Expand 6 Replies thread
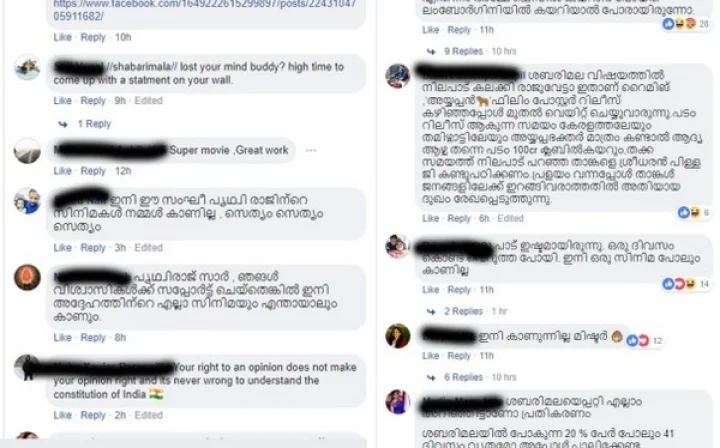Image resolution: width=720 pixels, height=448 pixels. click(463, 377)
